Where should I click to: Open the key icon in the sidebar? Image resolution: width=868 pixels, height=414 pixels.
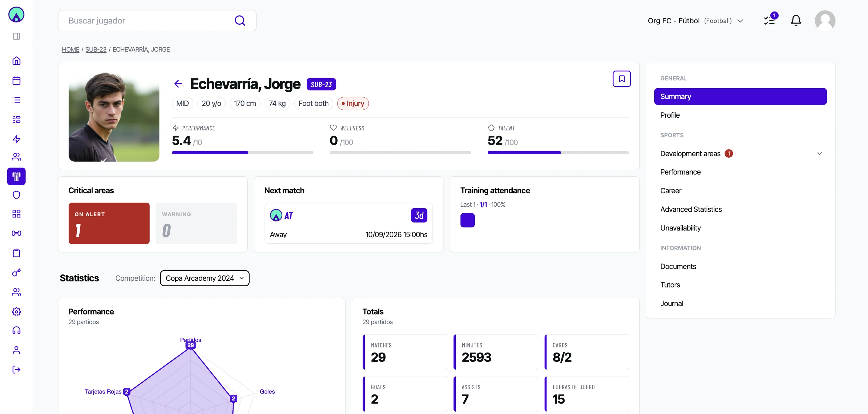(16, 272)
